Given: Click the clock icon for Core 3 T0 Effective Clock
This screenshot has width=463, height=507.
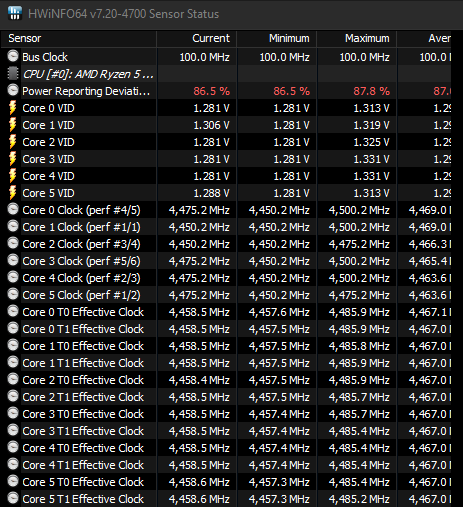Looking at the screenshot, I should click(13, 413).
